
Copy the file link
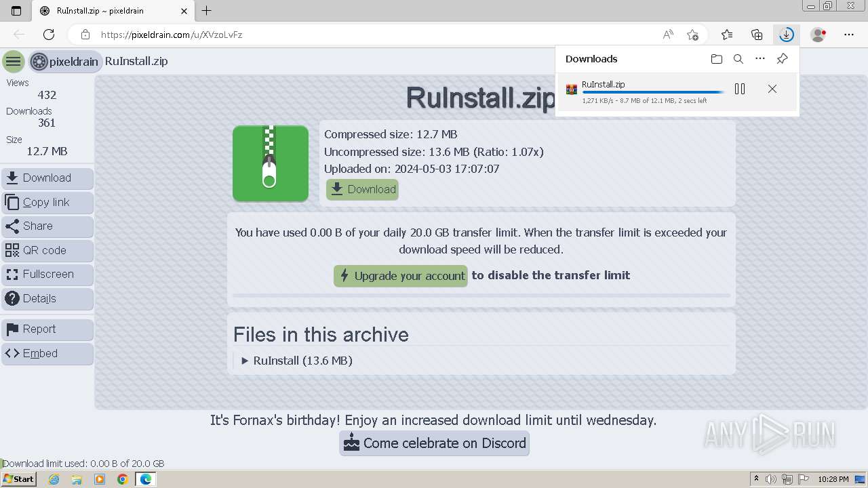click(x=47, y=202)
